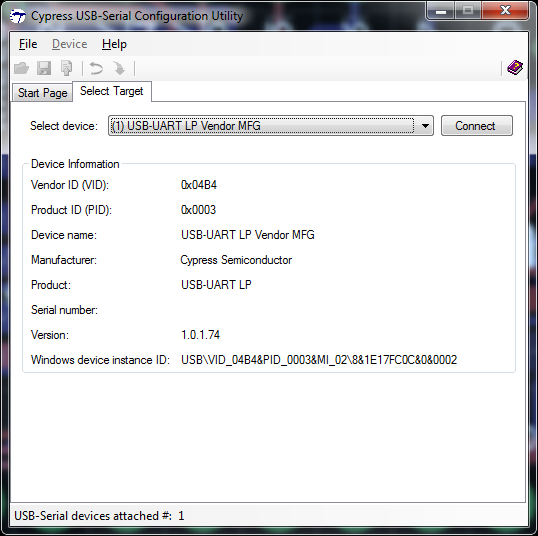
Task: Click the Cypress application logo in title bar
Action: tap(17, 16)
